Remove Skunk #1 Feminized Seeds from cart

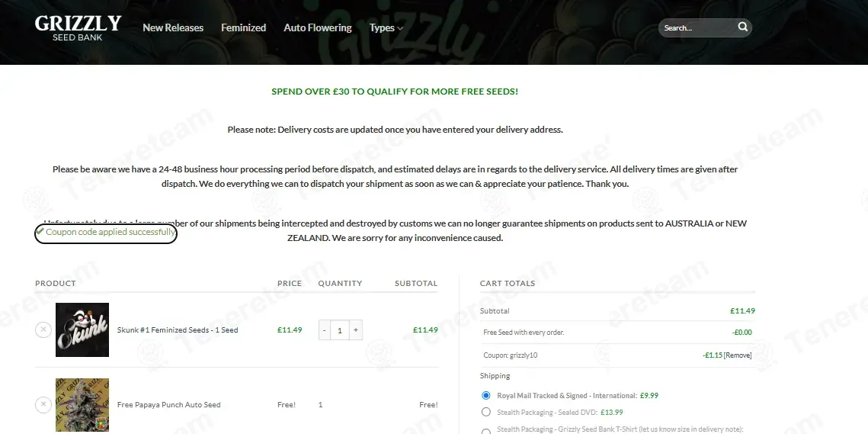click(43, 330)
